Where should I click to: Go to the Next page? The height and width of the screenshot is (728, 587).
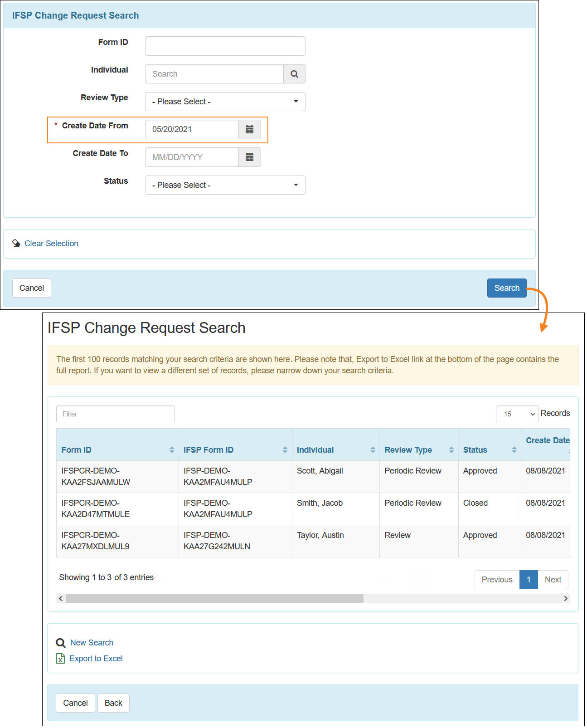[x=553, y=580]
